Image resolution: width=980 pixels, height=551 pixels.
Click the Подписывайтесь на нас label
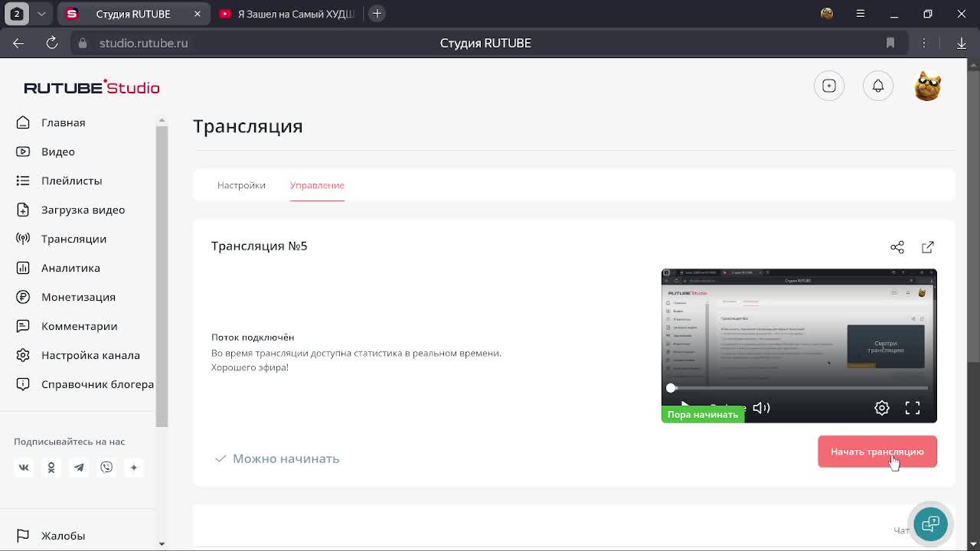69,442
